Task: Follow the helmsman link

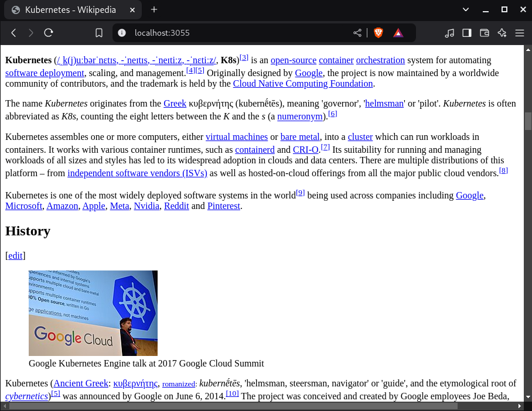Action: (384, 104)
